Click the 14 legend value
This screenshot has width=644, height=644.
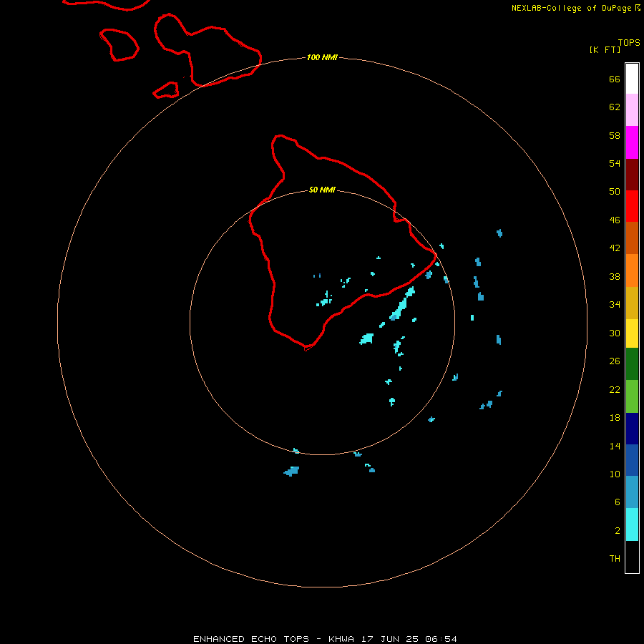coord(615,446)
